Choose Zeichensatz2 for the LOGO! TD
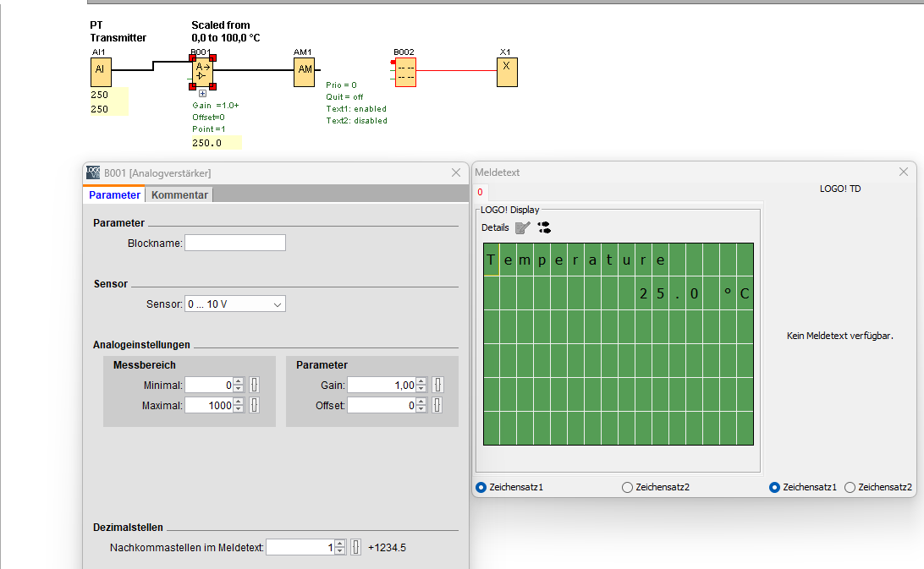Image resolution: width=924 pixels, height=569 pixels. (x=850, y=487)
